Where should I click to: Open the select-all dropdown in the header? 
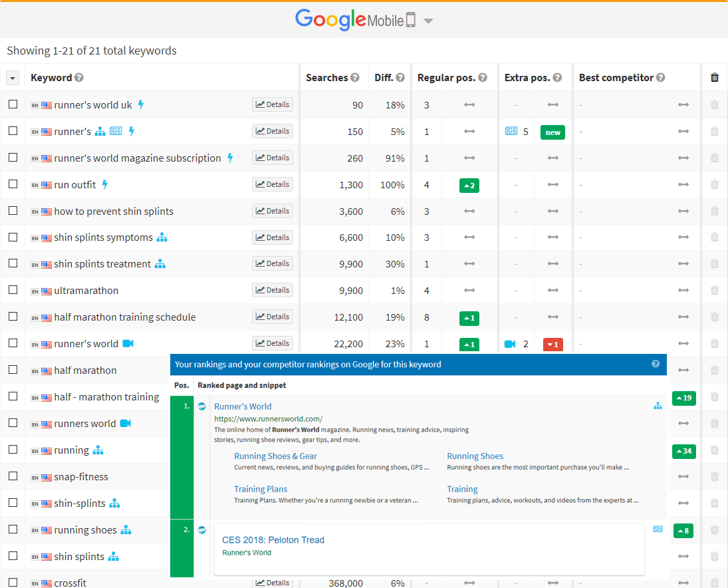pos(12,77)
